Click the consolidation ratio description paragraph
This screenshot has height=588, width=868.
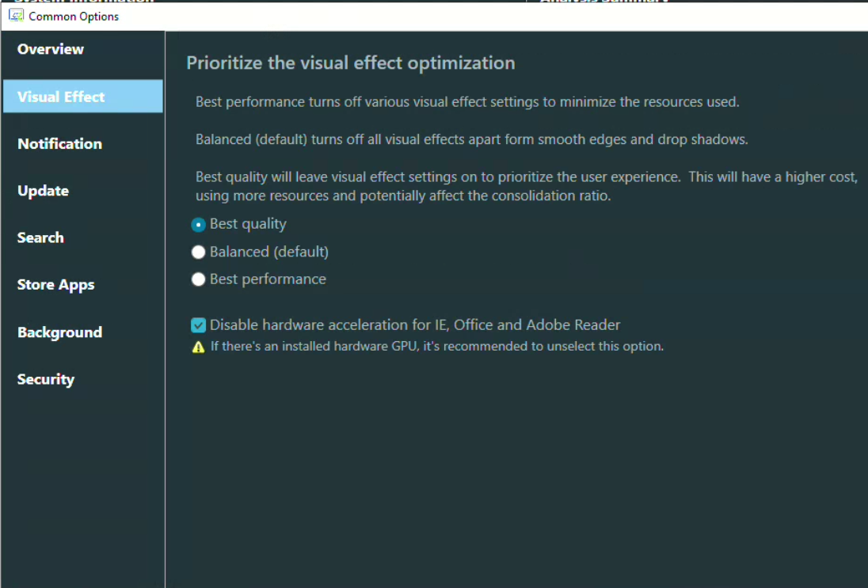(526, 186)
